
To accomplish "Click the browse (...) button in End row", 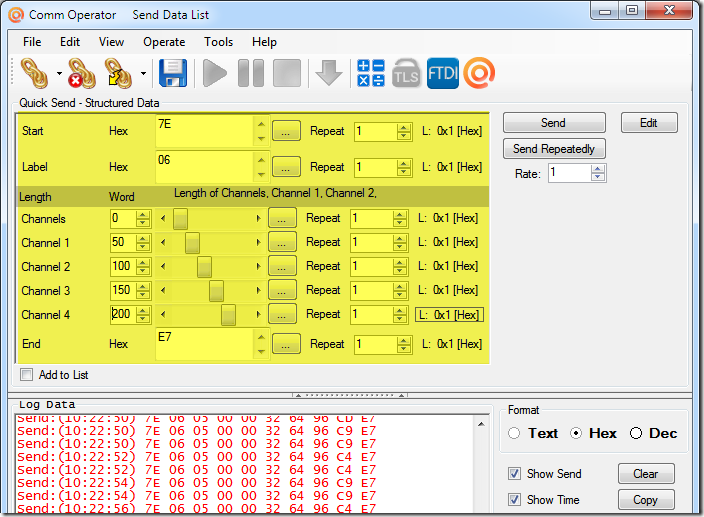I will tap(286, 344).
